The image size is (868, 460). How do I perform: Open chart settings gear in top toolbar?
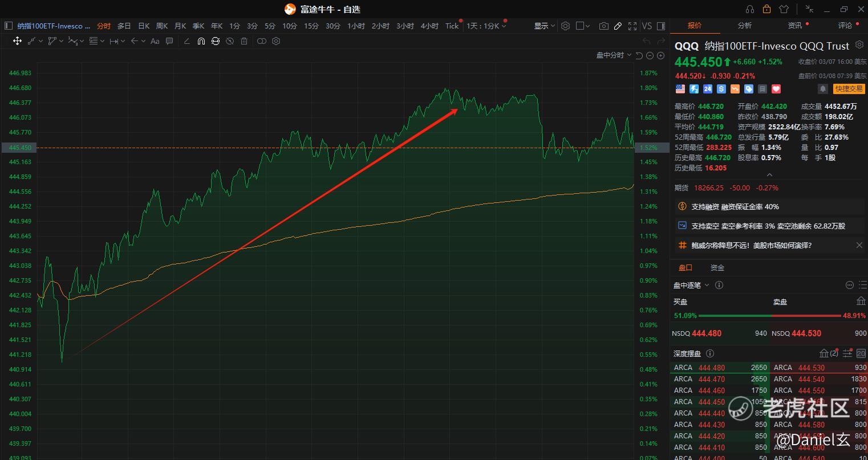[565, 26]
